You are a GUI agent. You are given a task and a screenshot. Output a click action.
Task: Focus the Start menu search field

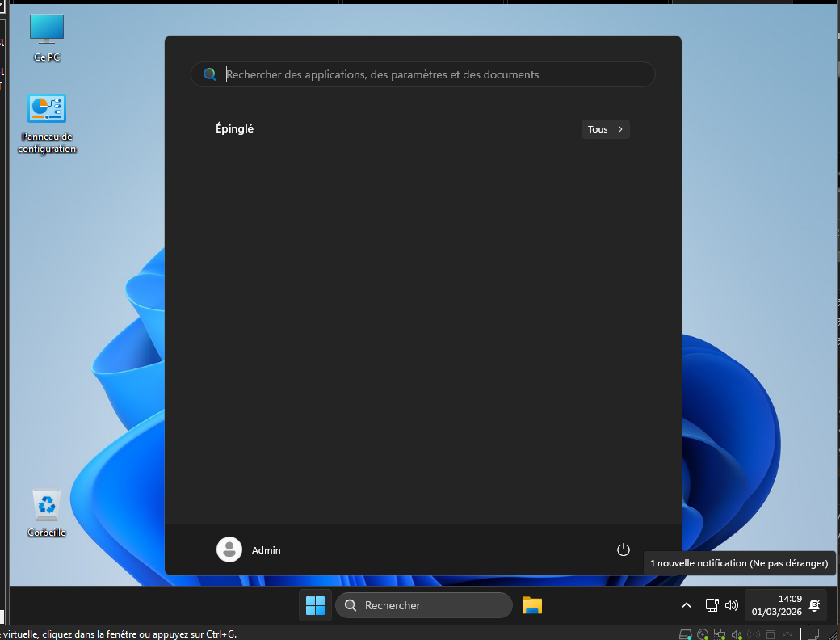(423, 74)
